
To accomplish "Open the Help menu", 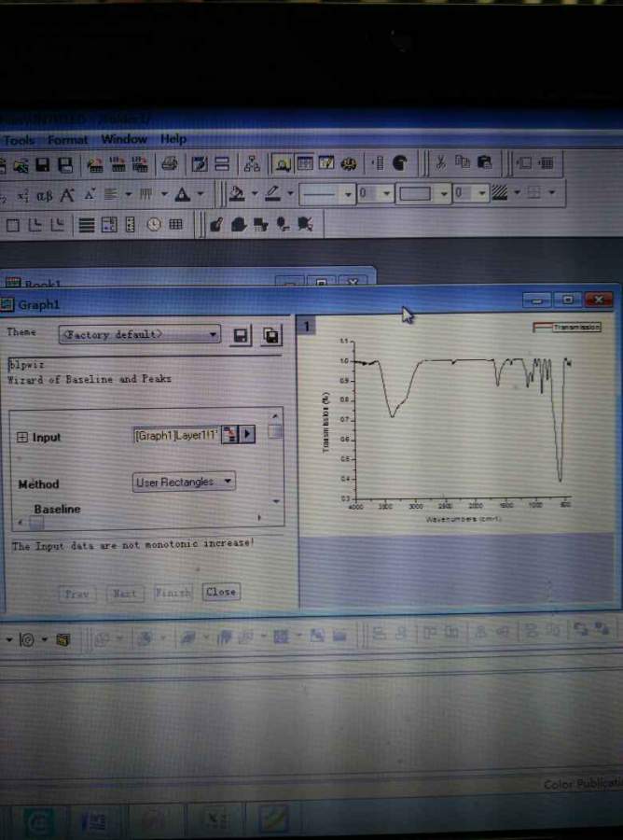I will [x=173, y=139].
